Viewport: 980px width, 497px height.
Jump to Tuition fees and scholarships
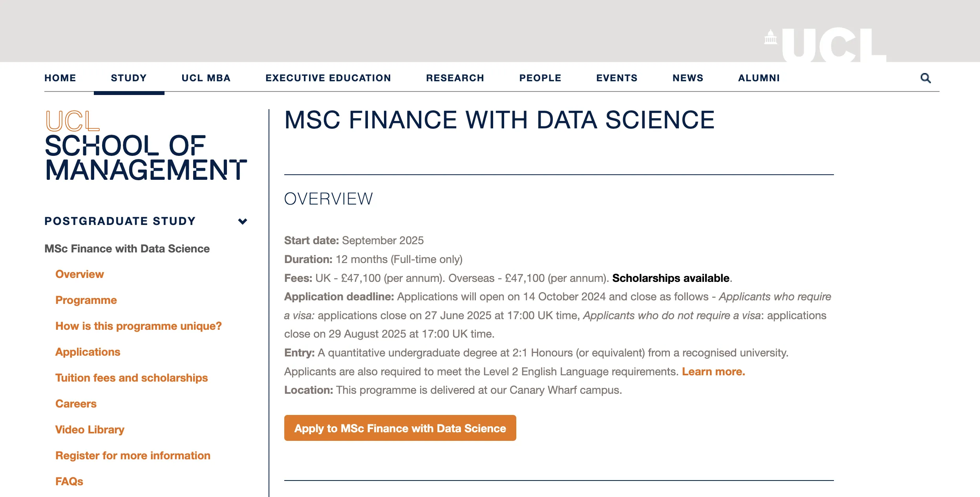132,378
